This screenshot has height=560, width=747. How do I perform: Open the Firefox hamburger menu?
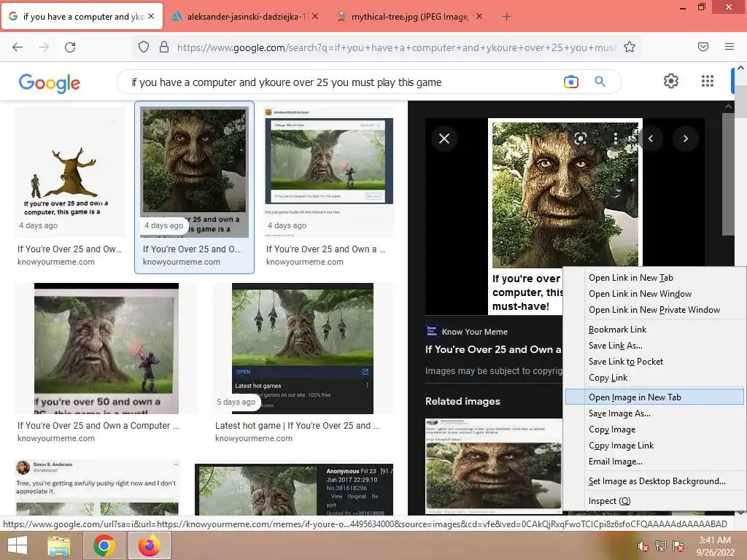point(729,47)
